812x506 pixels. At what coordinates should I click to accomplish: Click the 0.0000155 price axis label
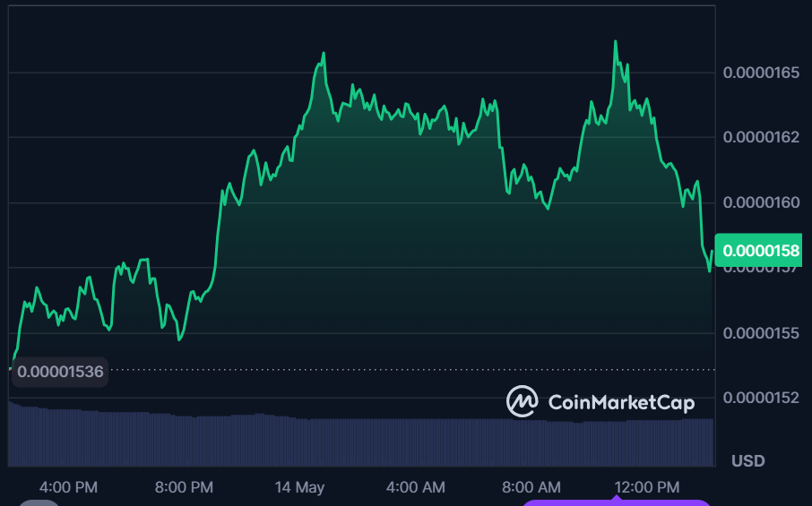pyautogui.click(x=761, y=333)
